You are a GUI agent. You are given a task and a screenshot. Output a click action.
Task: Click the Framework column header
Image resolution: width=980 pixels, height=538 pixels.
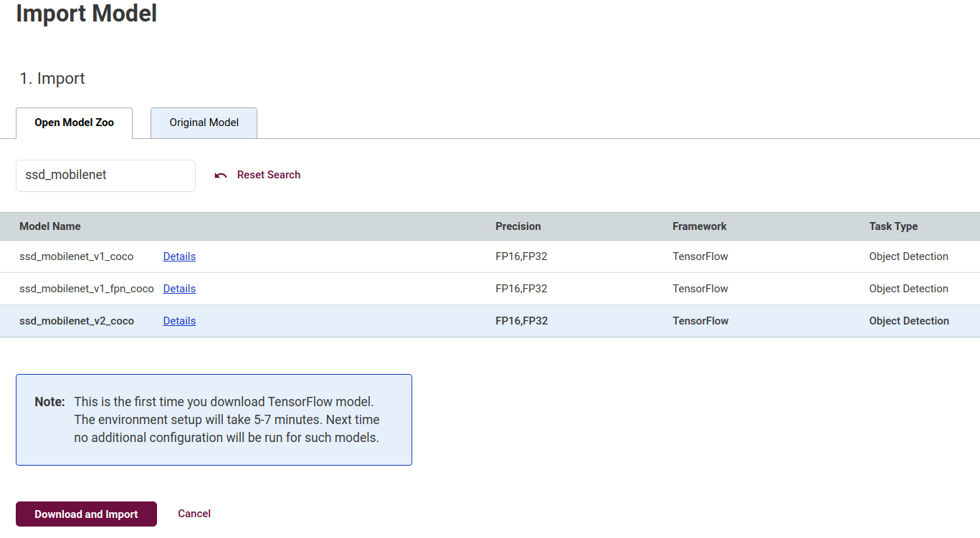(x=700, y=226)
